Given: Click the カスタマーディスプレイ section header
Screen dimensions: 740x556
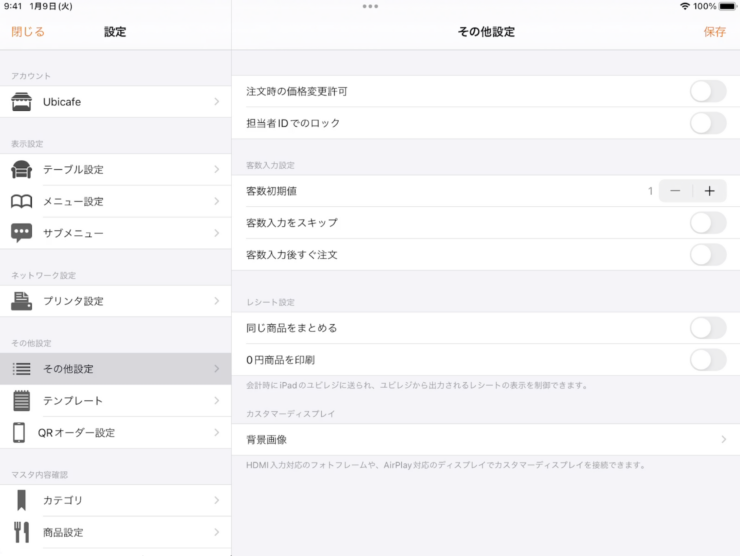Looking at the screenshot, I should [x=290, y=413].
